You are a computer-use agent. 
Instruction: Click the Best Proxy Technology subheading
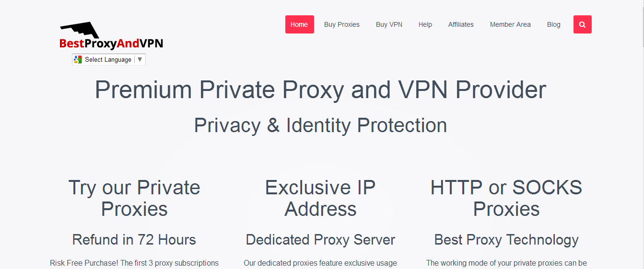(506, 240)
